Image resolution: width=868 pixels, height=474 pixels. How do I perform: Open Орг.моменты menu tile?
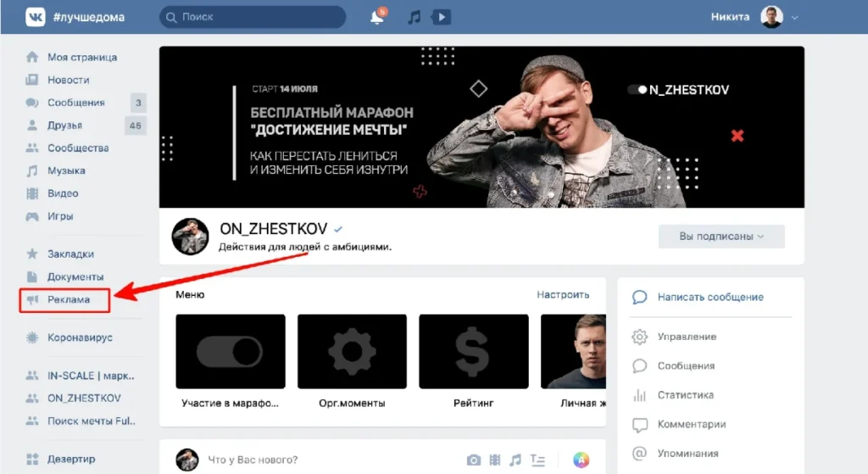point(352,361)
